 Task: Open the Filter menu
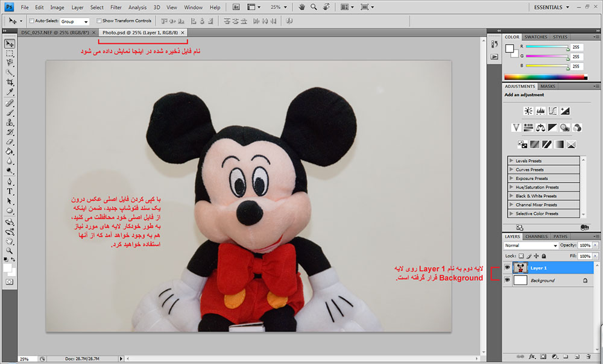[116, 7]
